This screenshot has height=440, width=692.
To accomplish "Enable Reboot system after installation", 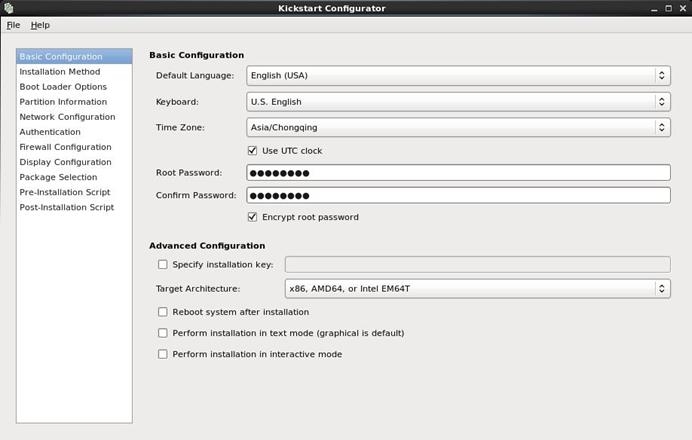I will point(163,312).
